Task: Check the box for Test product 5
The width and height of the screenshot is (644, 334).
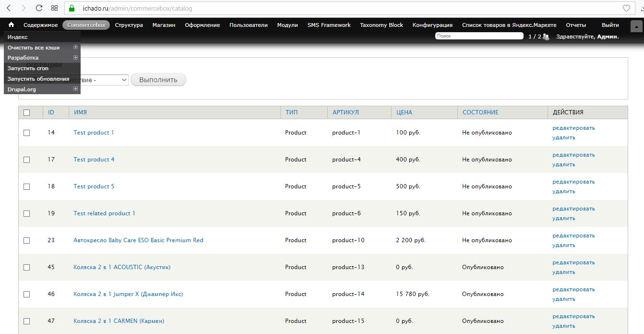Action: [x=27, y=186]
